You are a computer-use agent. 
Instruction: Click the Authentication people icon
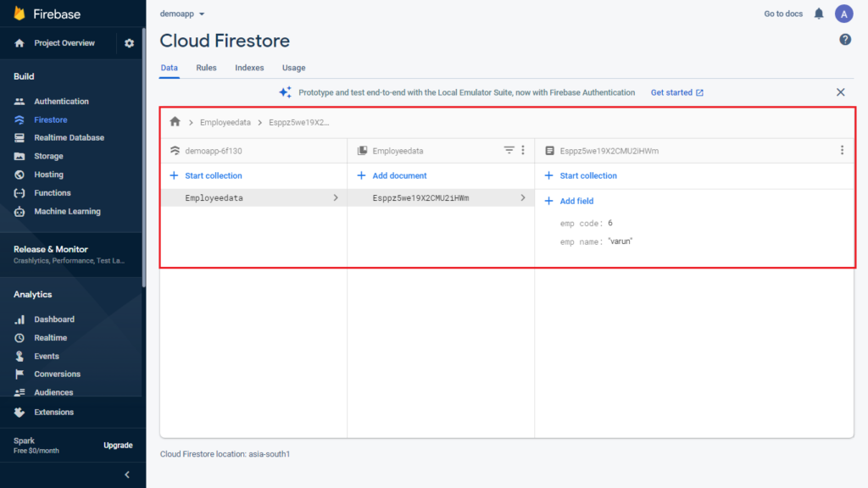19,102
